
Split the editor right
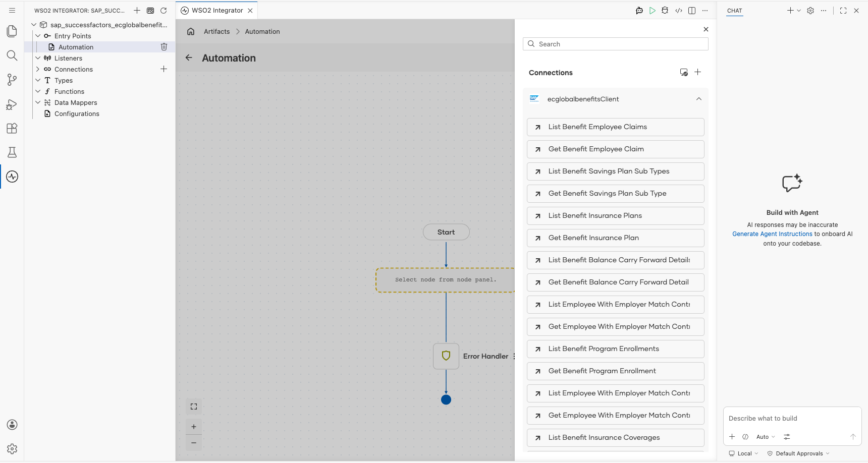[x=692, y=11]
